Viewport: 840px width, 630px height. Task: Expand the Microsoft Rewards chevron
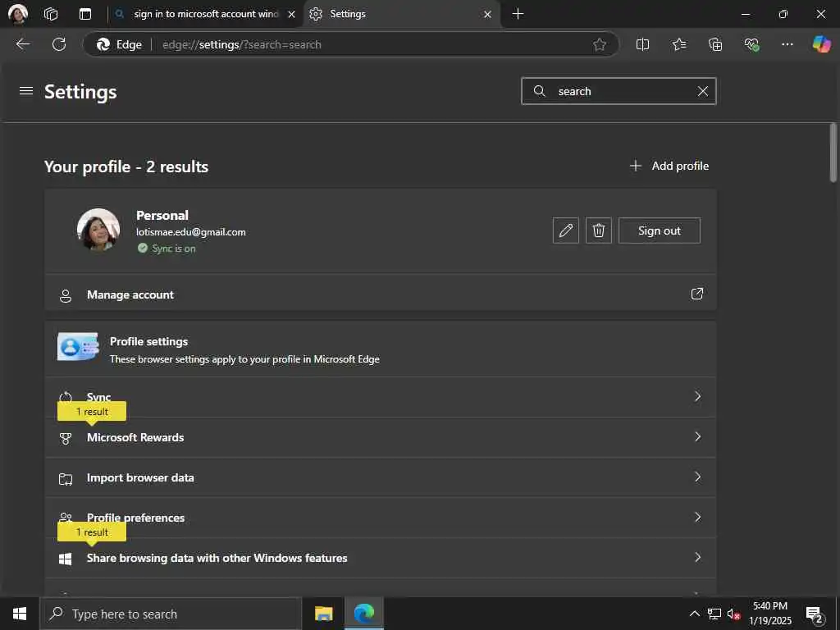[x=697, y=436]
